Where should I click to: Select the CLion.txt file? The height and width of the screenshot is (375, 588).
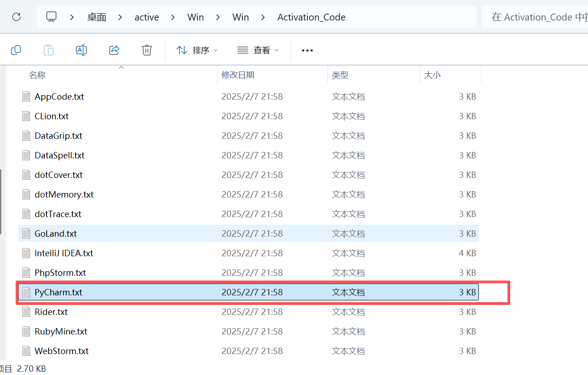click(248, 116)
